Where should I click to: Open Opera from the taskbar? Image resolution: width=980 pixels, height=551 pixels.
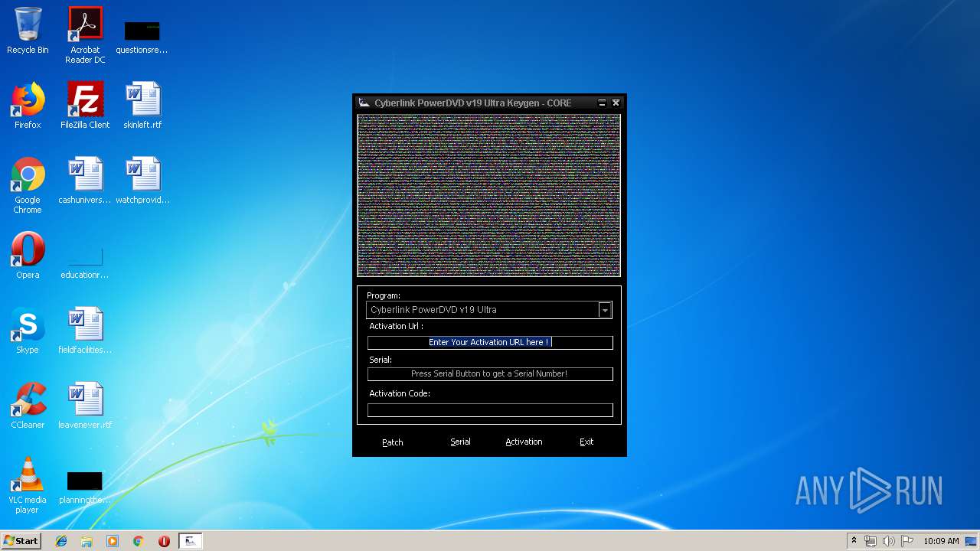(164, 541)
